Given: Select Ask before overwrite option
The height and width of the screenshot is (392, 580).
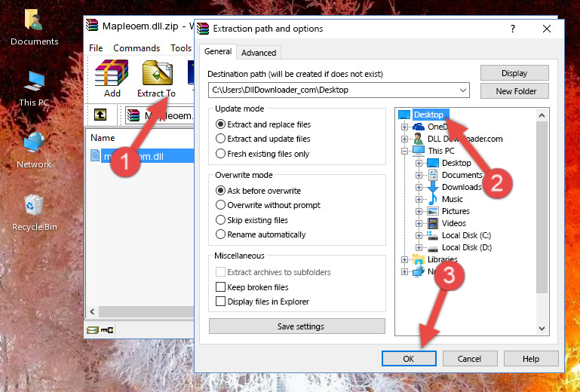Looking at the screenshot, I should coord(258,191).
